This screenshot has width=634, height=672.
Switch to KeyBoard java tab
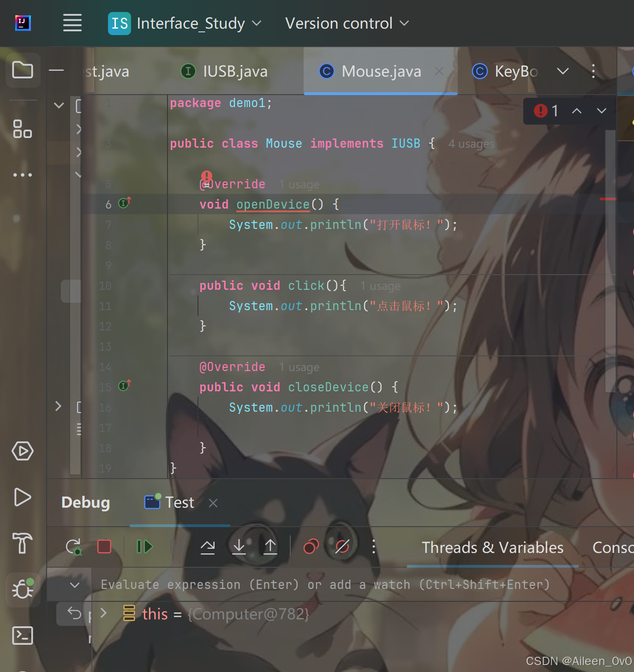coord(505,71)
